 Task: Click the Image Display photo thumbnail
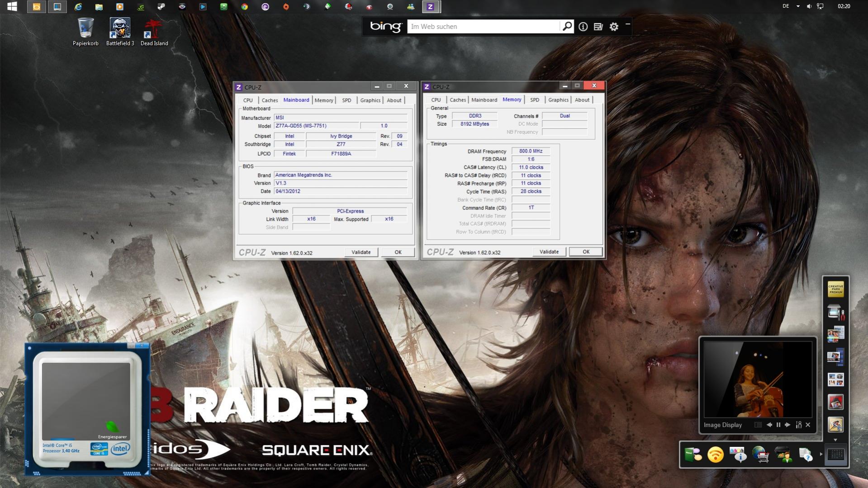[758, 379]
